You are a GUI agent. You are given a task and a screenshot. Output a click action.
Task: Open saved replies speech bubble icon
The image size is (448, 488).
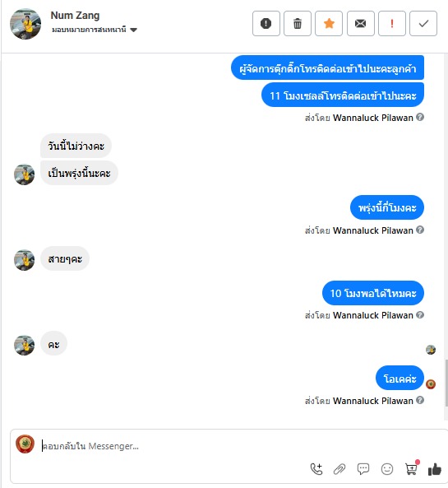[363, 469]
